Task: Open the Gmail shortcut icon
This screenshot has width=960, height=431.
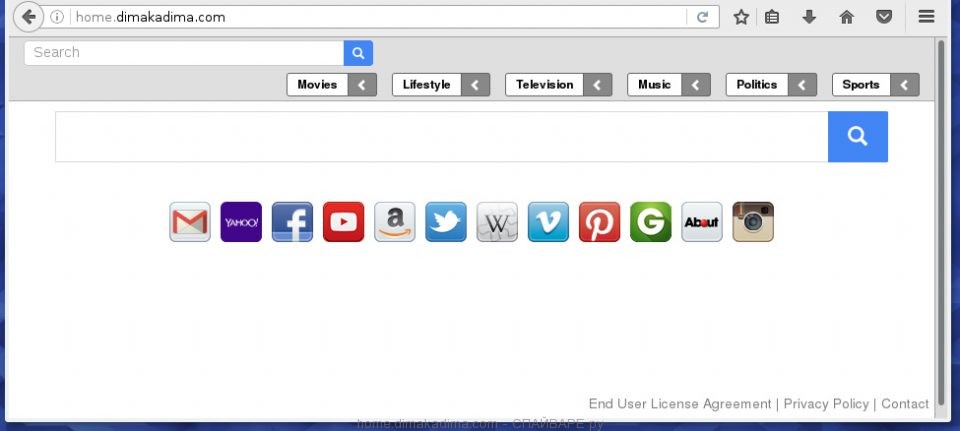Action: coord(190,222)
